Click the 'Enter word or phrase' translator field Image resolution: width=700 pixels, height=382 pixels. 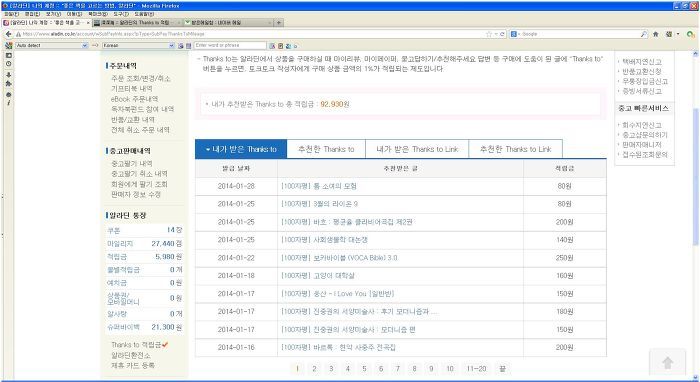click(230, 46)
